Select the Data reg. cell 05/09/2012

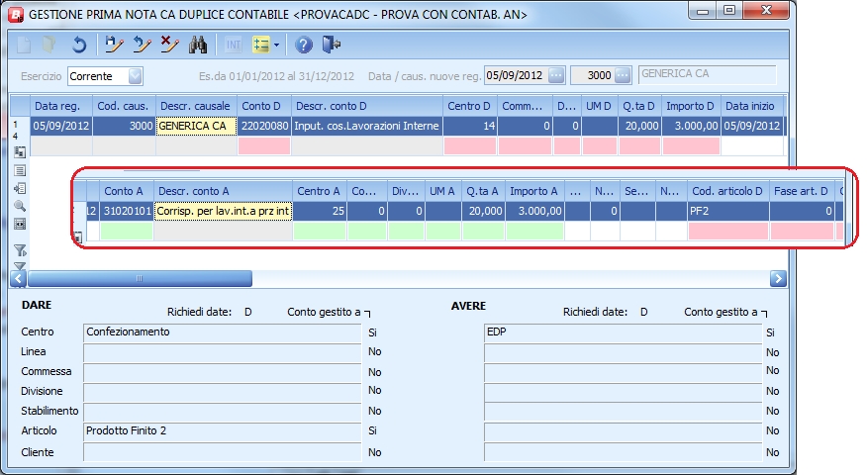coord(61,127)
